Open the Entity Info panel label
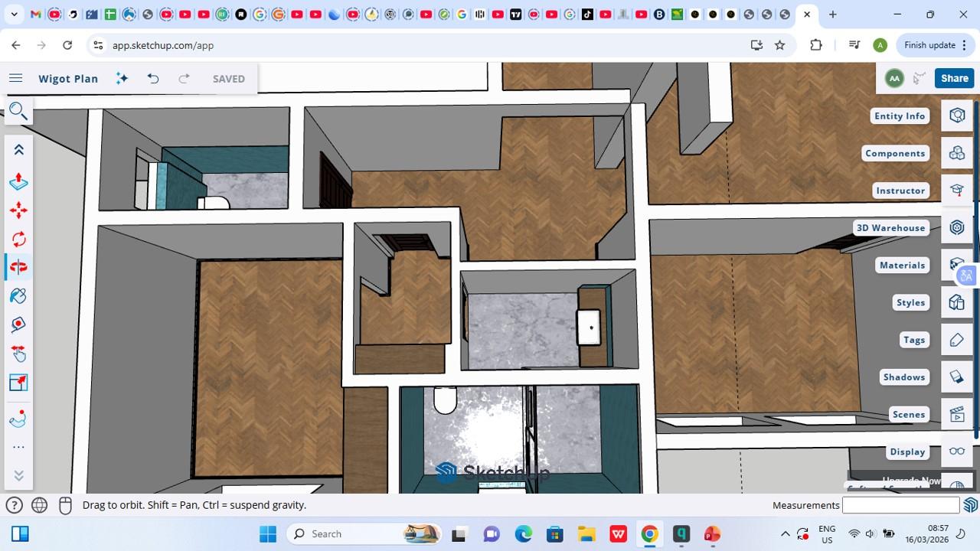The height and width of the screenshot is (551, 980). pos(900,116)
